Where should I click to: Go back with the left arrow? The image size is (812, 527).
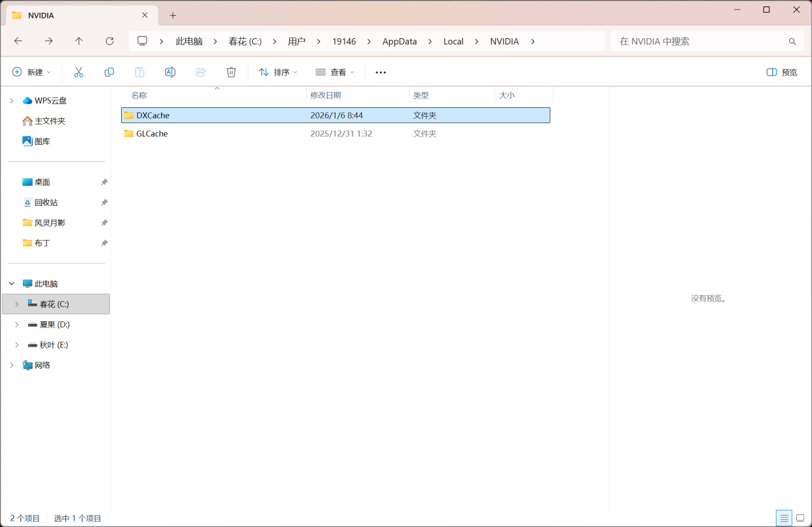click(x=18, y=41)
